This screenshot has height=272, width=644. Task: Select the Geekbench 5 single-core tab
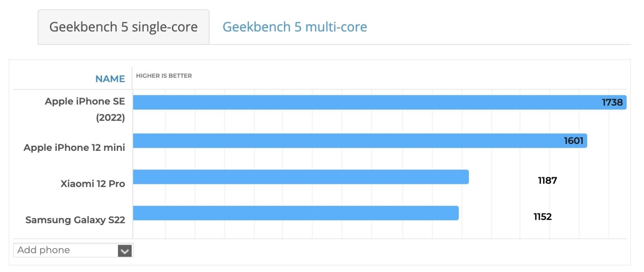point(123,27)
